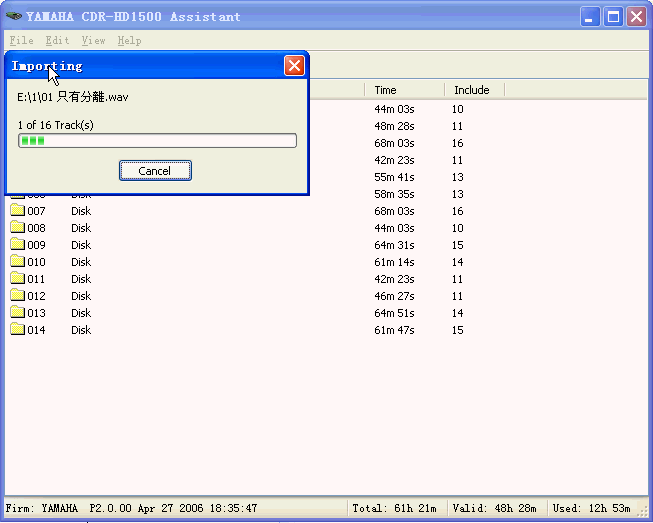
Task: Click Disk type label in row 010
Action: click(81, 262)
